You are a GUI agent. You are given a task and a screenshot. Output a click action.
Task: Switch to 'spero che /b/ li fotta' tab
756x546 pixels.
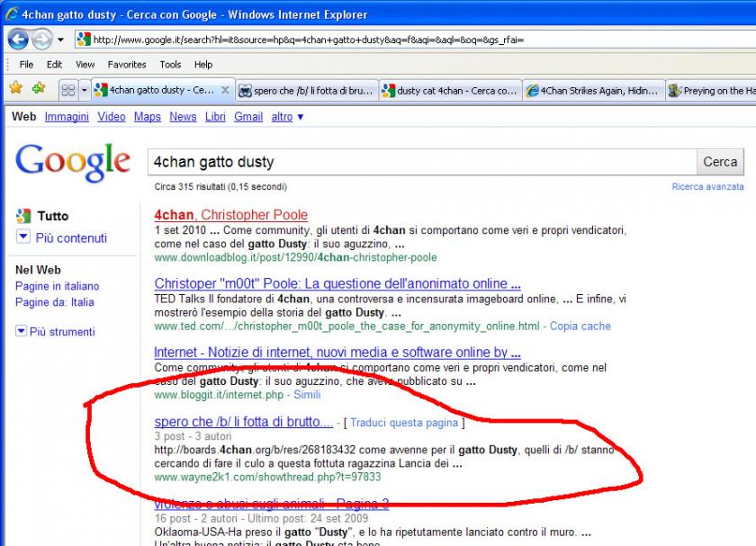pyautogui.click(x=307, y=91)
